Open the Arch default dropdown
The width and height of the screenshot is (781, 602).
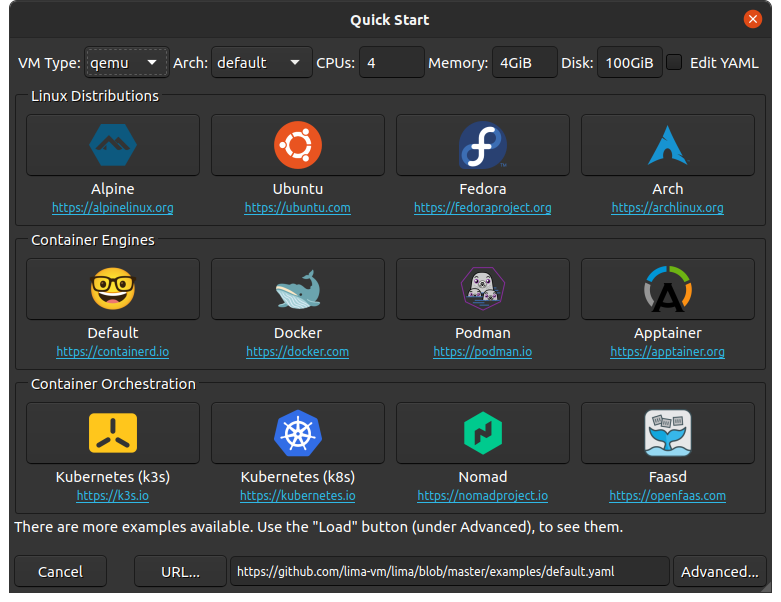[261, 62]
